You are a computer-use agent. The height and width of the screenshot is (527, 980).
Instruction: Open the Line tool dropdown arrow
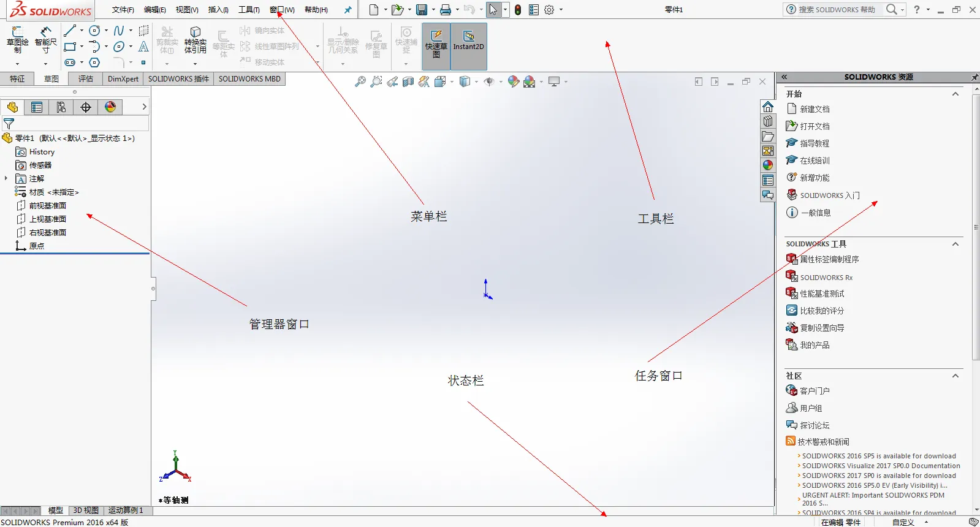[82, 31]
